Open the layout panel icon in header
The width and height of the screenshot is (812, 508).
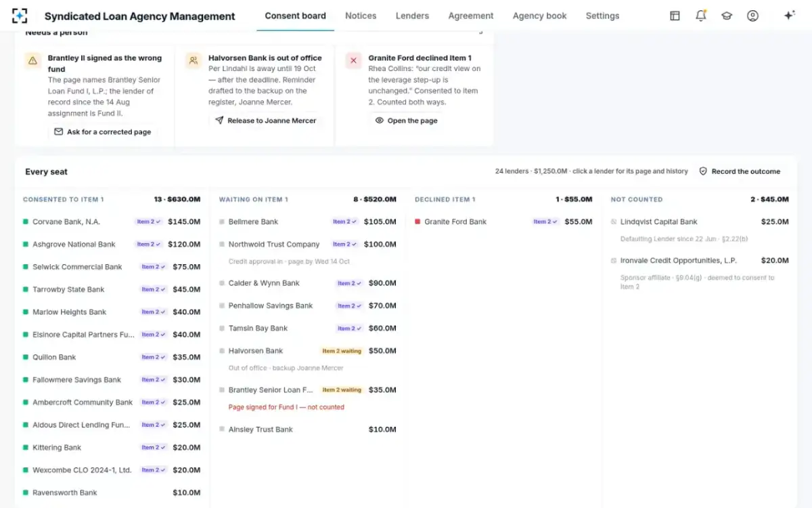(675, 16)
